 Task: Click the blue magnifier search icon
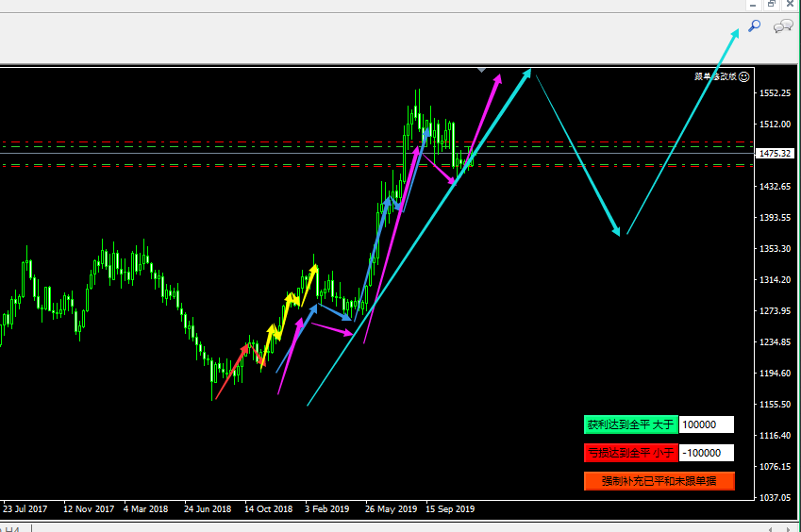pos(755,26)
